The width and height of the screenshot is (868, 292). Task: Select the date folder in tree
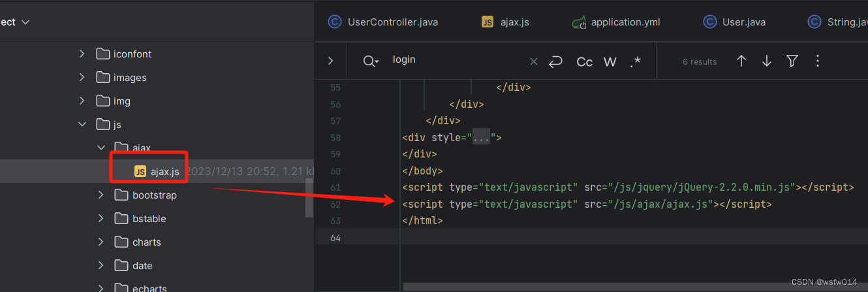pyautogui.click(x=142, y=265)
